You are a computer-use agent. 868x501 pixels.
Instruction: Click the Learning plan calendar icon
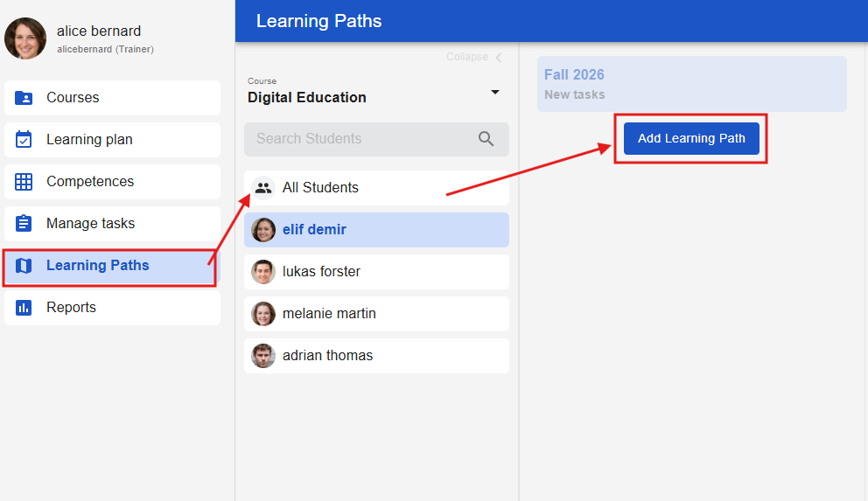[x=24, y=140]
